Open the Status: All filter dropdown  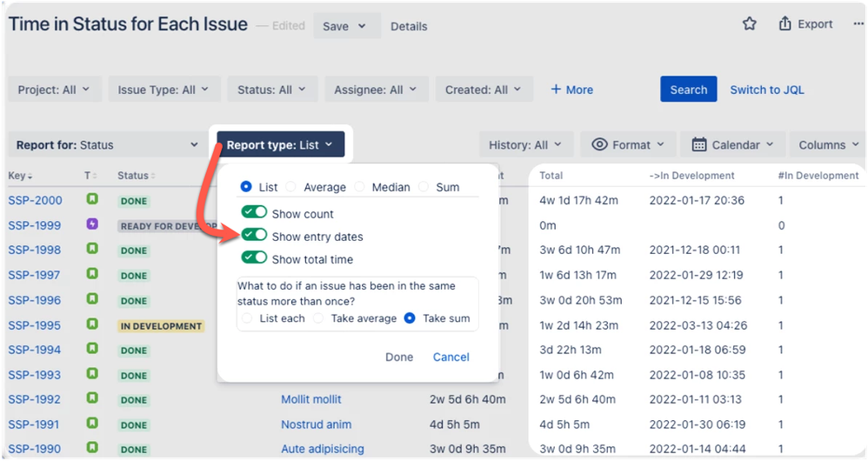tap(272, 90)
